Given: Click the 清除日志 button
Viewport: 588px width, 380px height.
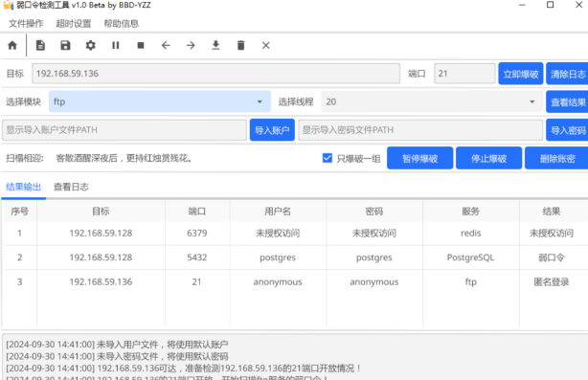Looking at the screenshot, I should click(x=567, y=74).
